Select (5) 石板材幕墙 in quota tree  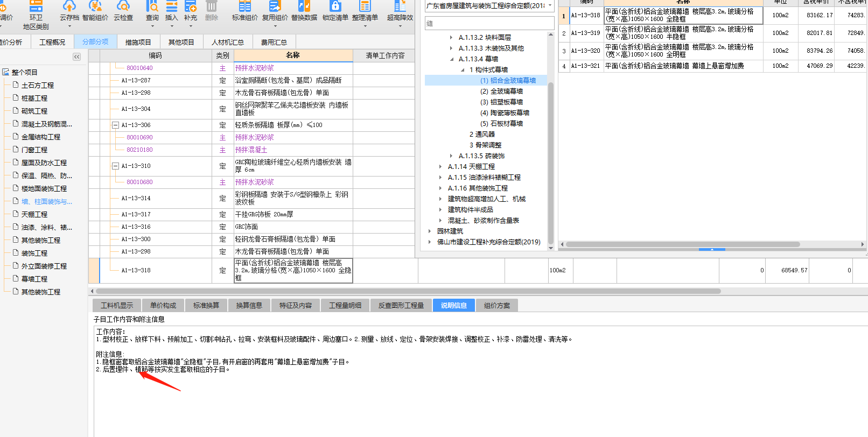click(x=501, y=123)
